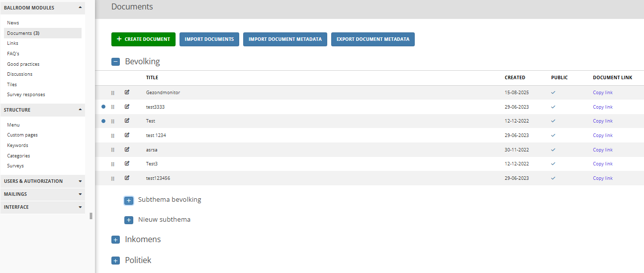This screenshot has width=644, height=273.
Task: Copy link for test 1234
Action: point(603,136)
